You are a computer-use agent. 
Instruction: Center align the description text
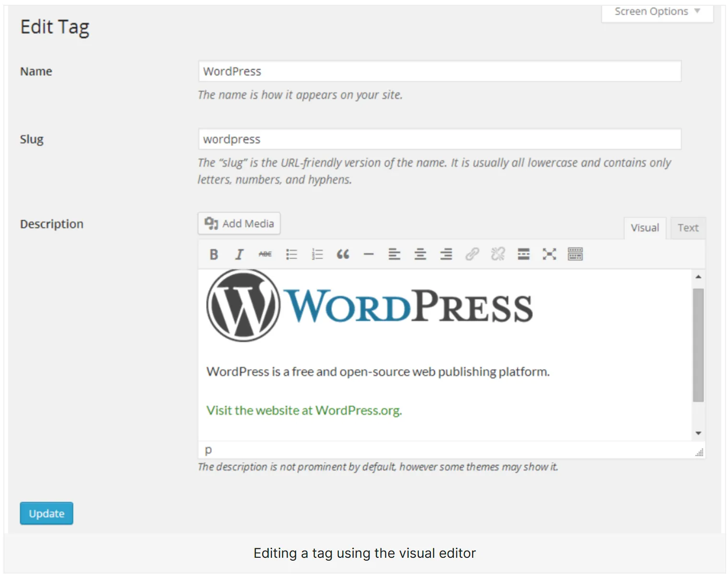[420, 254]
